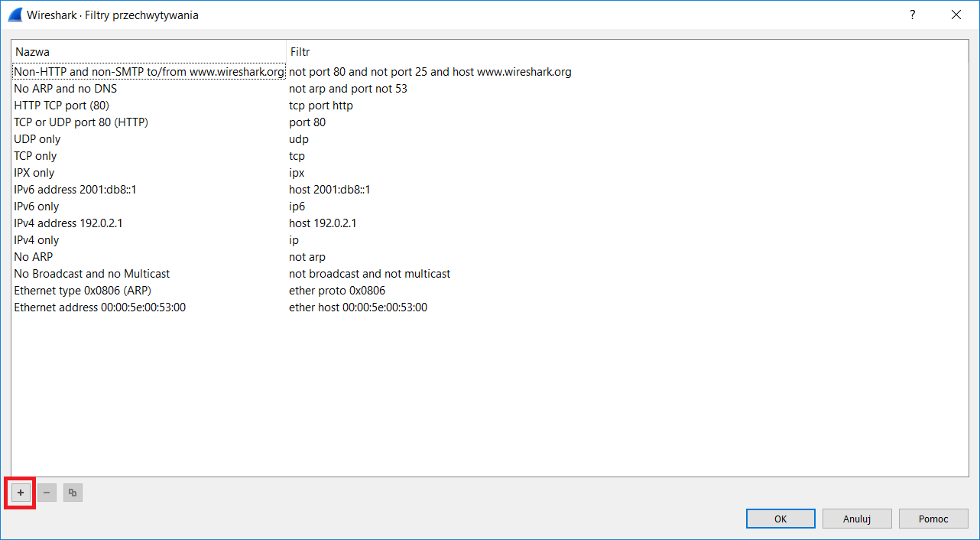This screenshot has width=980, height=540.
Task: Confirm with the OK button
Action: point(780,519)
